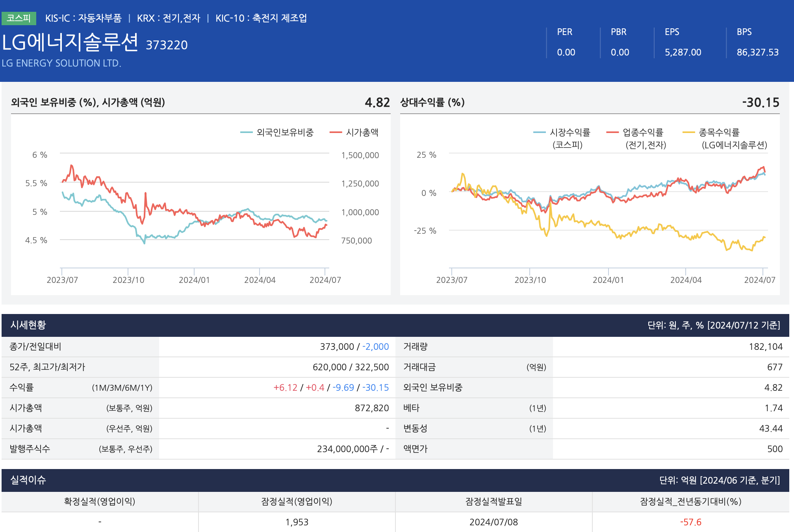Click the stock code 373220
The width and height of the screenshot is (794, 532).
(x=167, y=45)
